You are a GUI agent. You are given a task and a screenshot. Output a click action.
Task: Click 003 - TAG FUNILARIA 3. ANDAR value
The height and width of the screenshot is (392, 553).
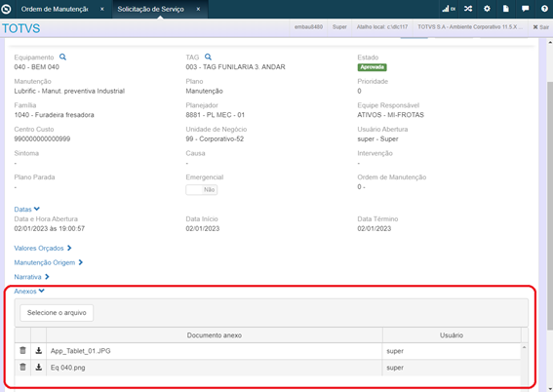pyautogui.click(x=236, y=67)
